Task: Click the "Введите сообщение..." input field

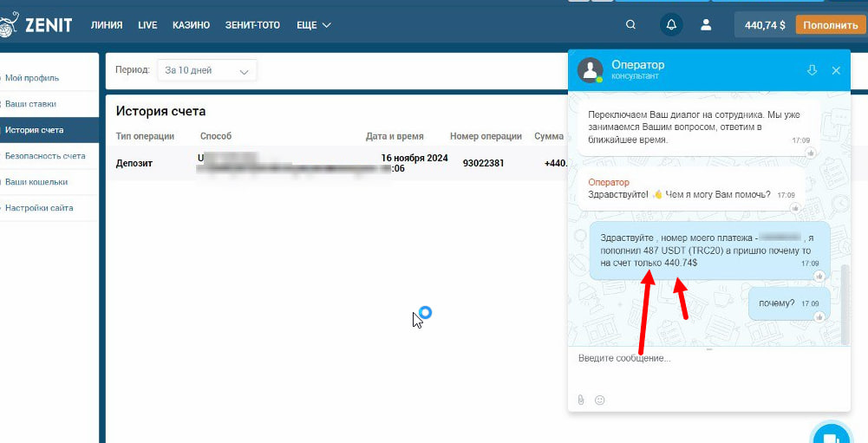Action: 708,366
